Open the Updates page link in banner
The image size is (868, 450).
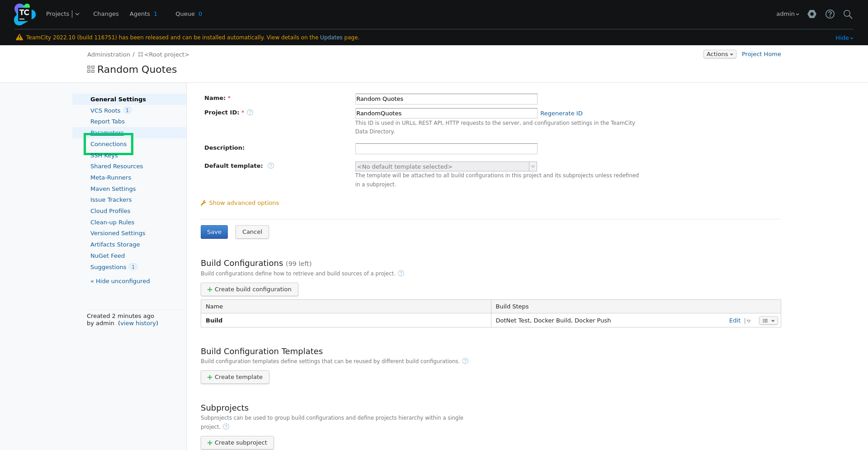[x=331, y=38]
